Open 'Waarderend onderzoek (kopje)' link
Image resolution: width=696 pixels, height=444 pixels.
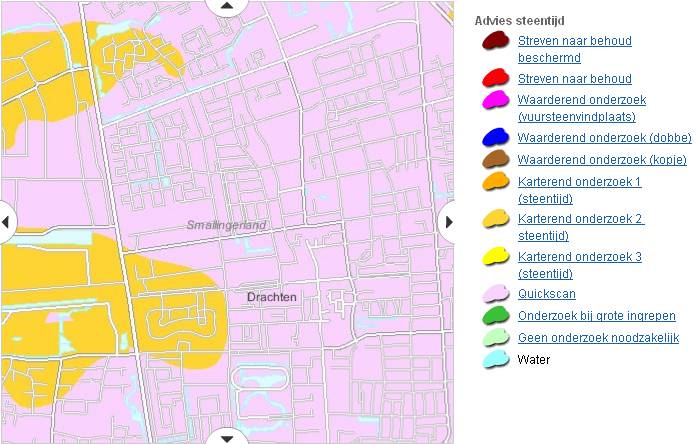602,159
